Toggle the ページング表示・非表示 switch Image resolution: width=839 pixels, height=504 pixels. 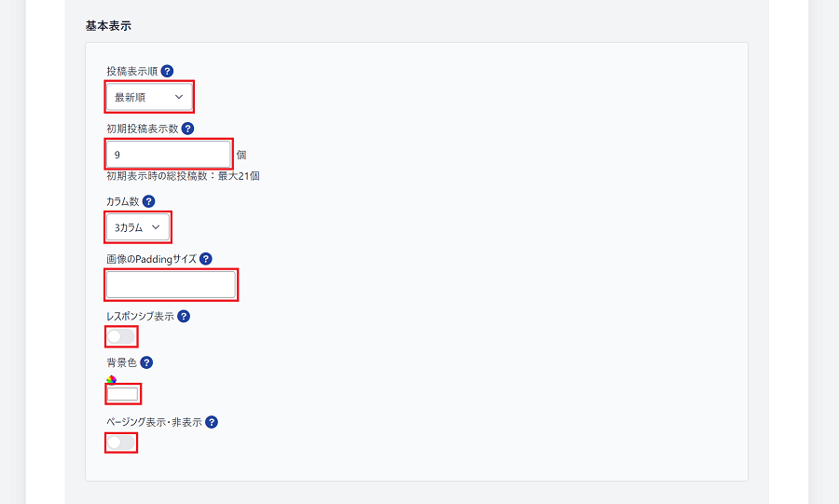[121, 443]
